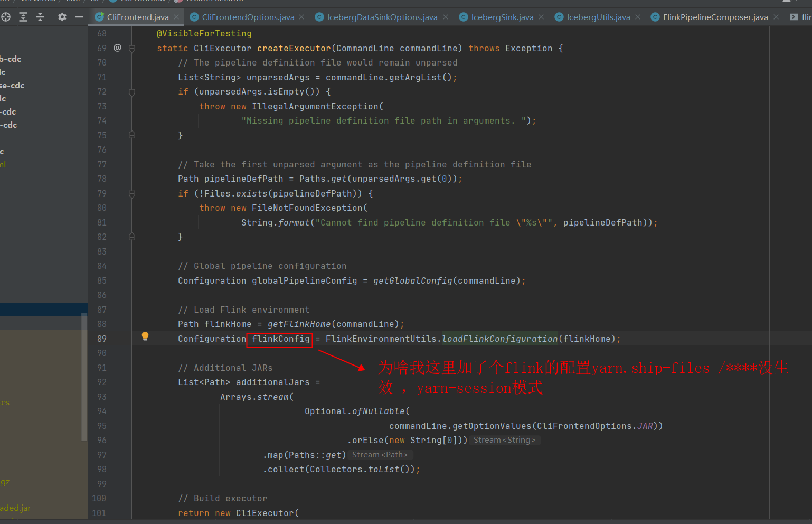Click getOptionValues on line 95
The width and height of the screenshot is (812, 524).
(x=492, y=426)
